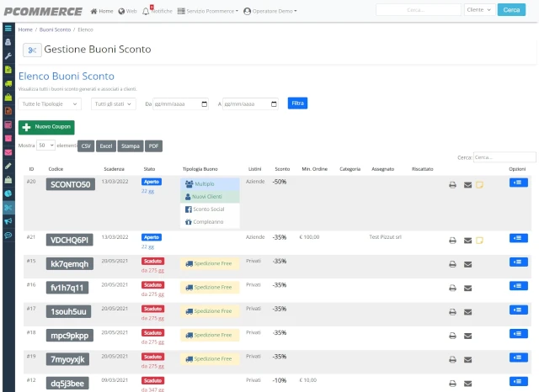
Task: Open the chat bubble sidebar icon
Action: tap(8, 236)
